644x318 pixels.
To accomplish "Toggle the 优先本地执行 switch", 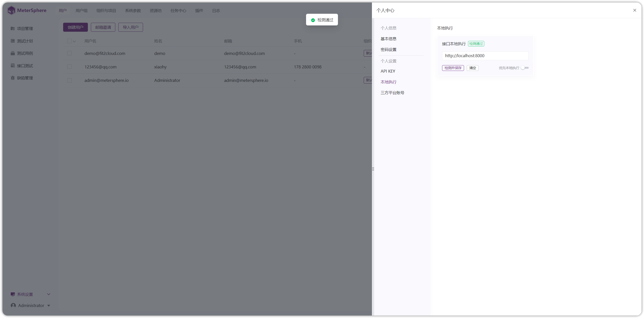I will [525, 68].
